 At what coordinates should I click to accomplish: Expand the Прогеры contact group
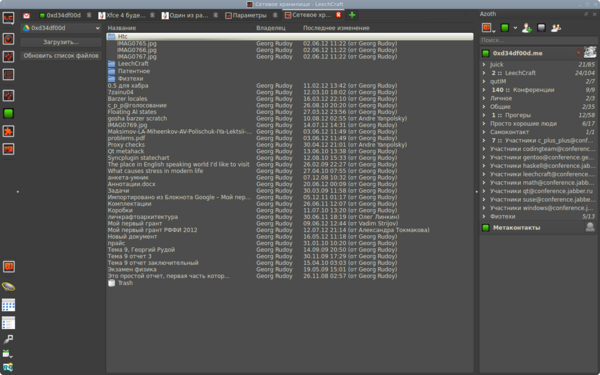coord(484,115)
